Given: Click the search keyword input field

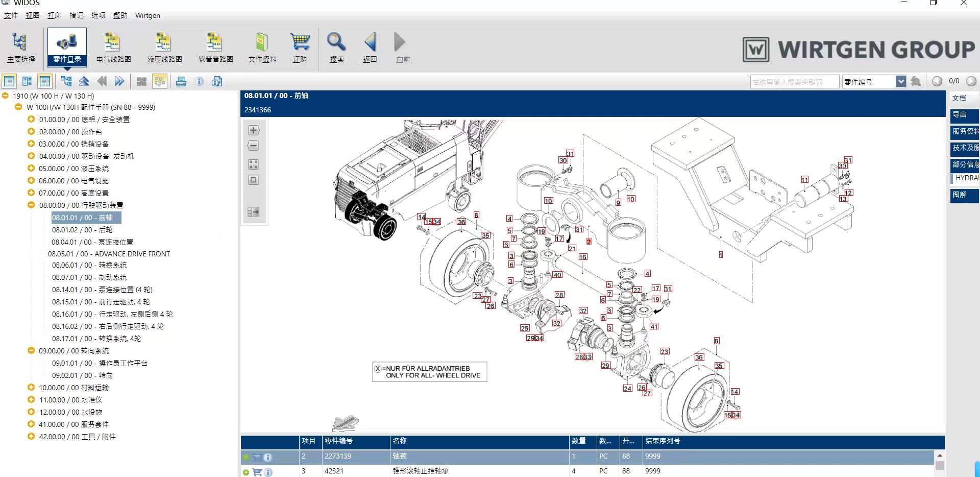Looking at the screenshot, I should 794,82.
